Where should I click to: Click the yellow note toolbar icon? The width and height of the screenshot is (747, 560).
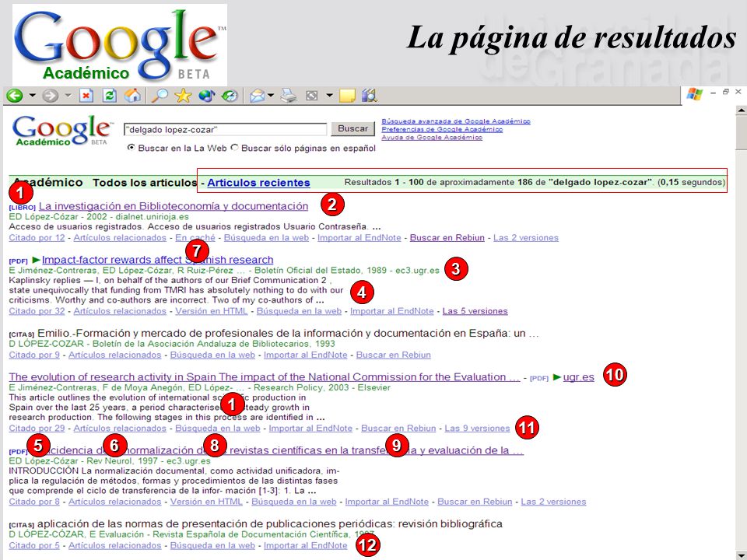347,96
